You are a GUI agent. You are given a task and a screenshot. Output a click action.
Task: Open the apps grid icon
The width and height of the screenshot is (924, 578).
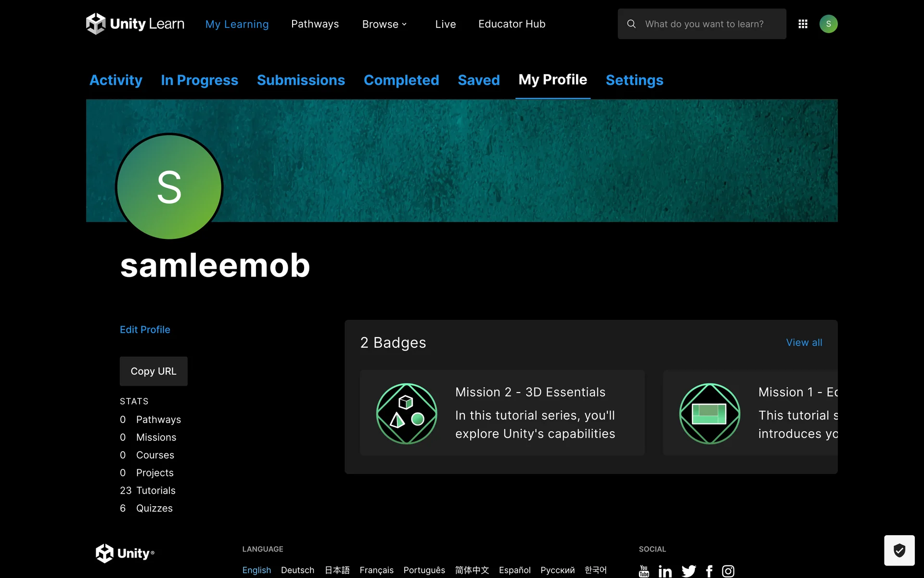pyautogui.click(x=803, y=24)
